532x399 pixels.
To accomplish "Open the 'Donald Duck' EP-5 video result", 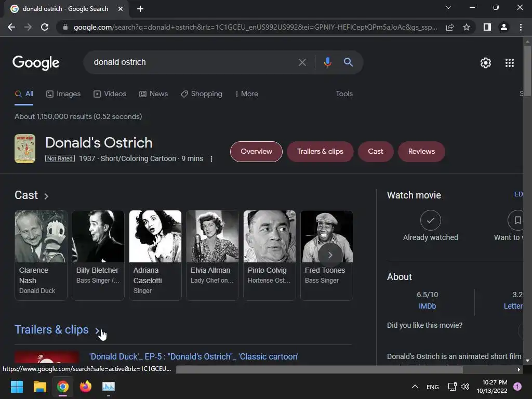I will click(x=194, y=356).
